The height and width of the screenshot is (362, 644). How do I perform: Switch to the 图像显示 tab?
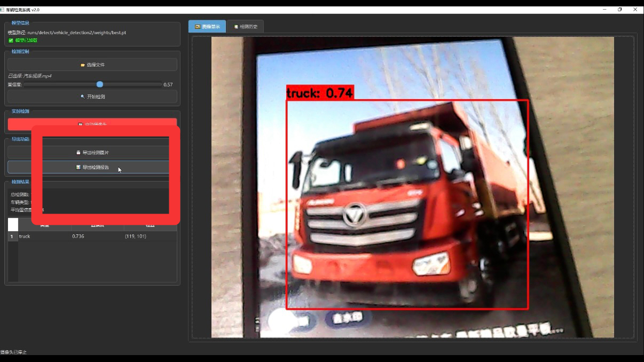(x=207, y=26)
